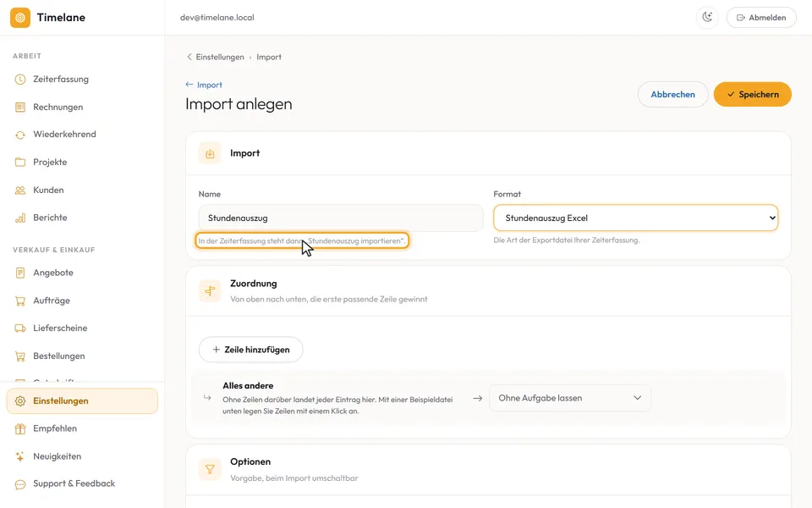Viewport: 812px width, 508px height.
Task: Click the Berichte bar chart icon
Action: point(20,218)
